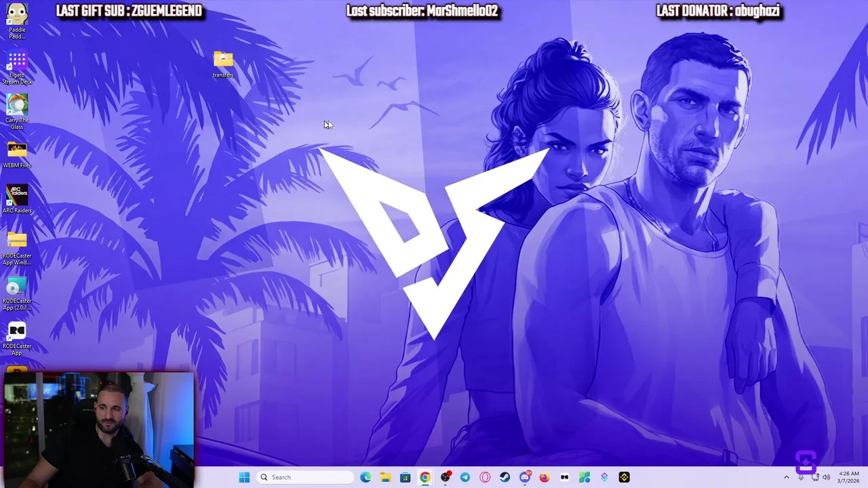Open OBS Studio from the taskbar
This screenshot has height=488, width=868.
(445, 477)
